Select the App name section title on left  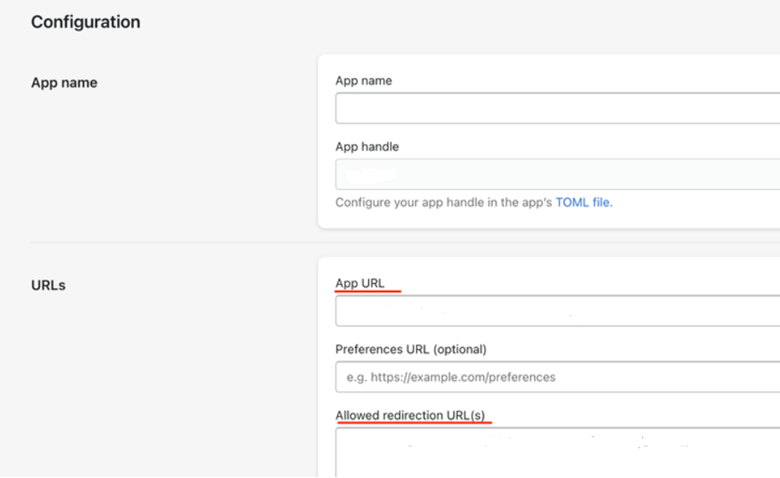coord(64,83)
